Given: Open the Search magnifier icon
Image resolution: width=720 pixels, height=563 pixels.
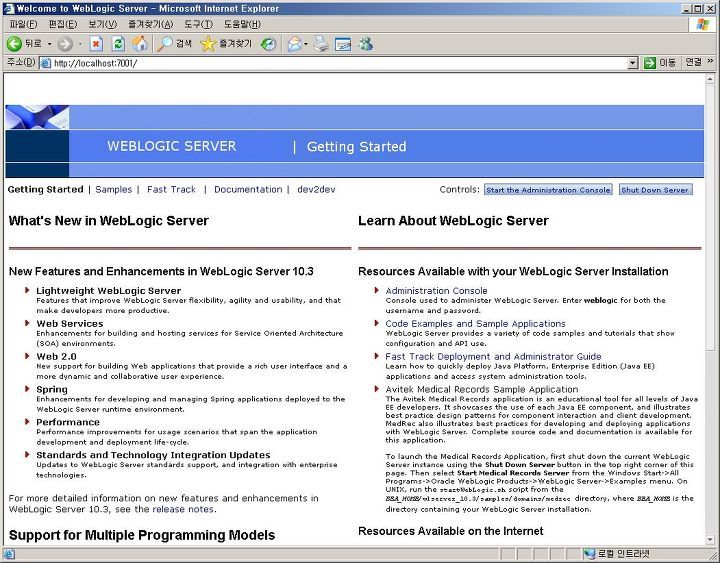Looking at the screenshot, I should click(164, 44).
